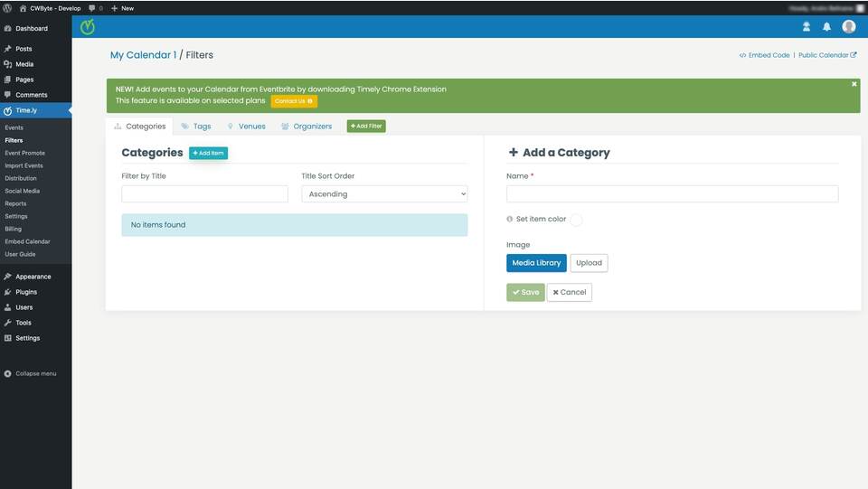Open CWByte - Develop site link

click(x=50, y=8)
